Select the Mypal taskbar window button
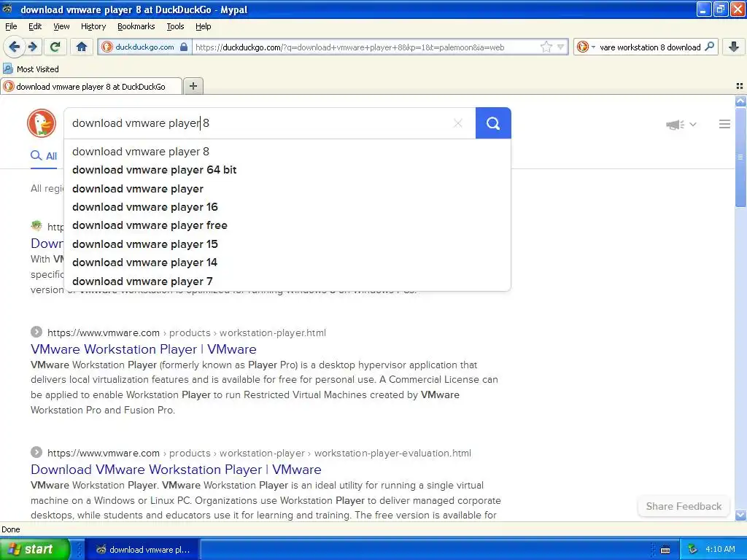Viewport: 747px width, 560px height. (x=142, y=550)
